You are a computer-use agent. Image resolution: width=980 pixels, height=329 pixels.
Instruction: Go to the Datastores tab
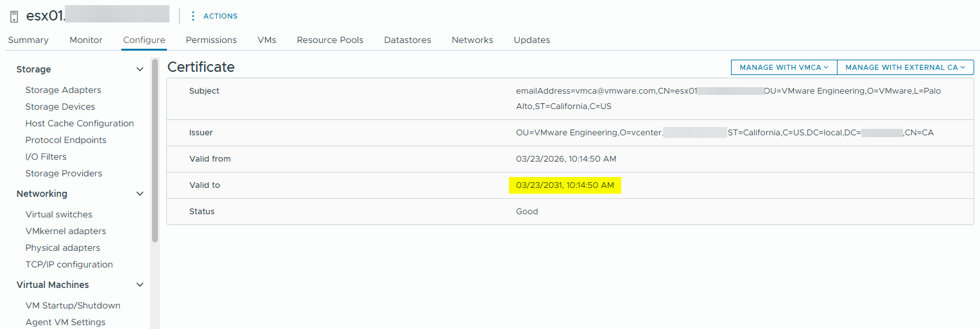pos(408,40)
